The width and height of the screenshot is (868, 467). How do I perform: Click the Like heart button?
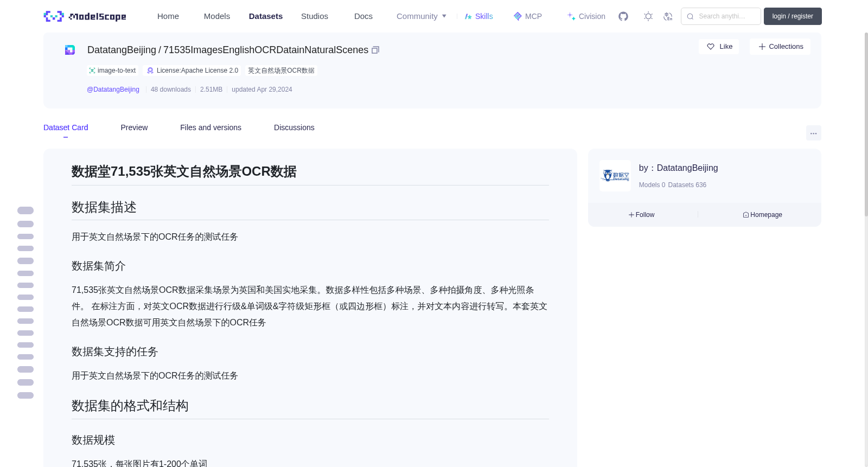pyautogui.click(x=719, y=47)
